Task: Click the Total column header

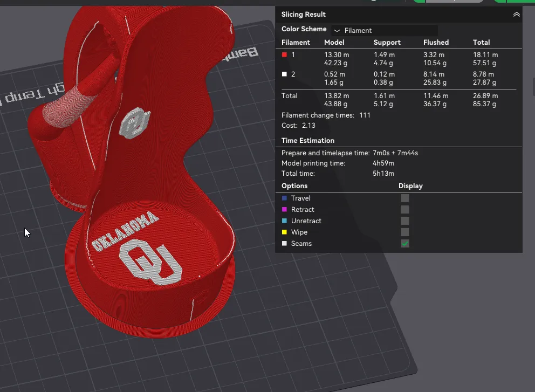Action: [481, 42]
